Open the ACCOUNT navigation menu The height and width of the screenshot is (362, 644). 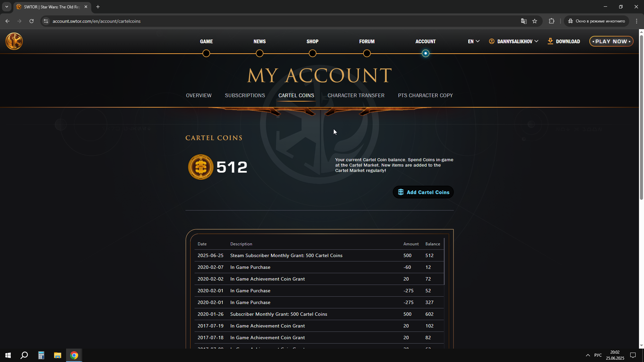425,42
